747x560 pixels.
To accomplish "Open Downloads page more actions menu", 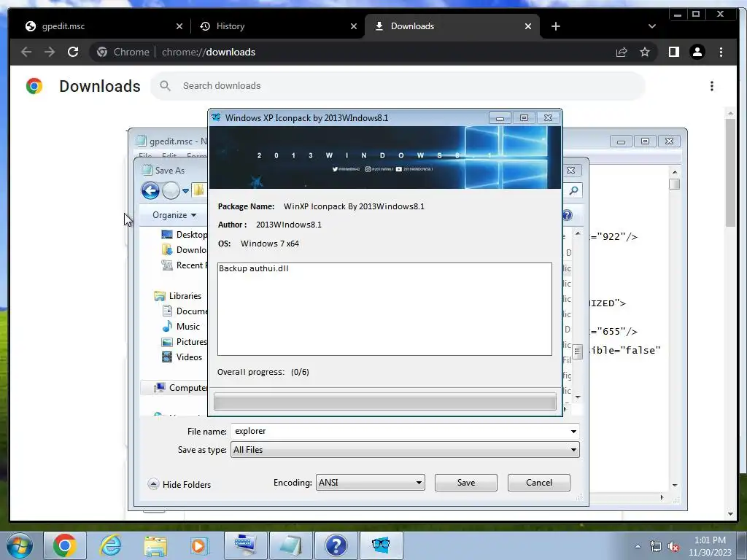I will 712,86.
